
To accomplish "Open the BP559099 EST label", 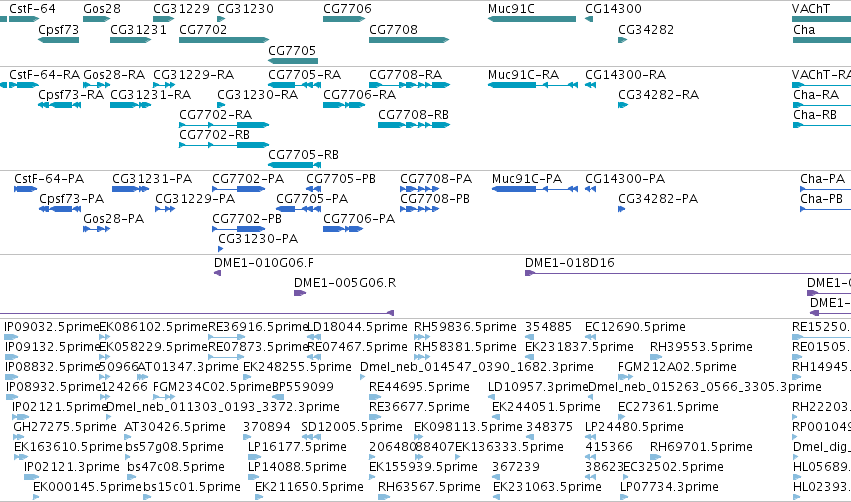I will pos(303,387).
